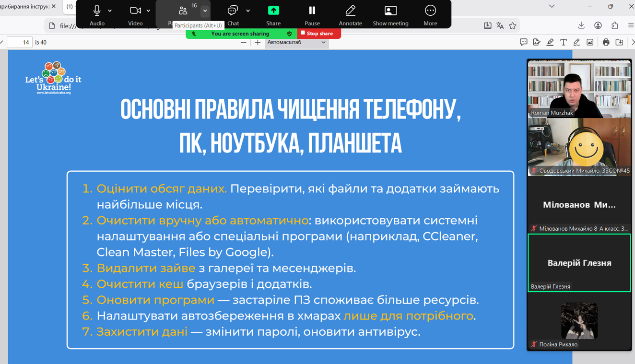The image size is (635, 364).
Task: Expand the video options arrow
Action: (x=148, y=11)
